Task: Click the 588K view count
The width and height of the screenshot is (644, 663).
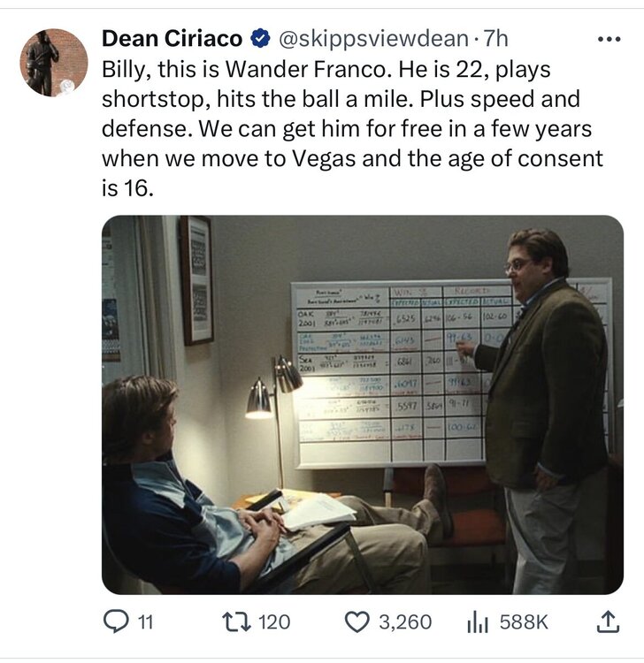Action: pos(524,622)
